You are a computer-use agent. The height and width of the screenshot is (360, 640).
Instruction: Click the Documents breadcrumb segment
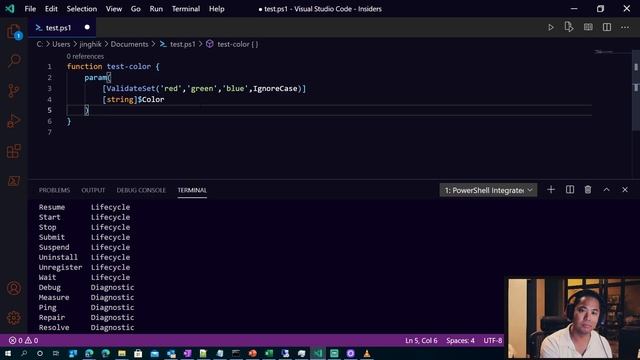129,44
